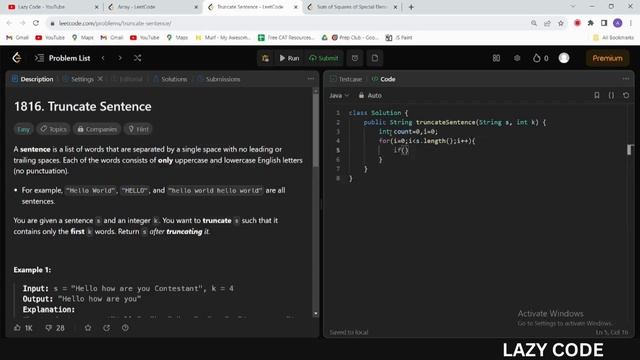640x360 pixels.
Task: Click the code editor scrollbar marker
Action: (630, 150)
